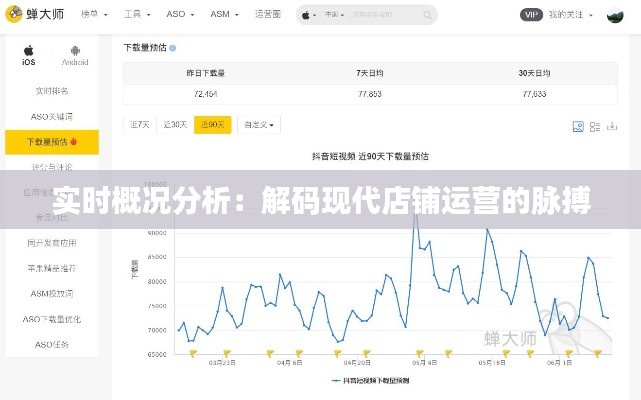This screenshot has height=400, width=641.
Task: Select the 近90天 time range
Action: click(212, 125)
